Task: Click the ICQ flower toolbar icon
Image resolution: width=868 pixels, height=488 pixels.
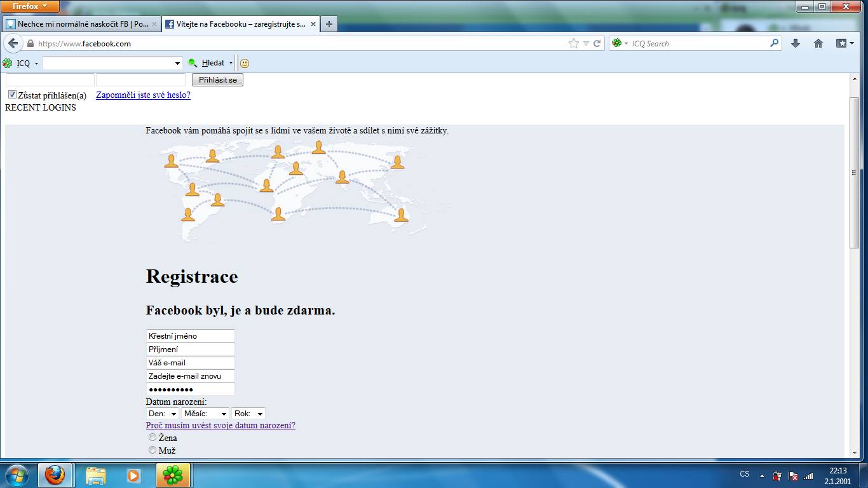Action: (8, 63)
